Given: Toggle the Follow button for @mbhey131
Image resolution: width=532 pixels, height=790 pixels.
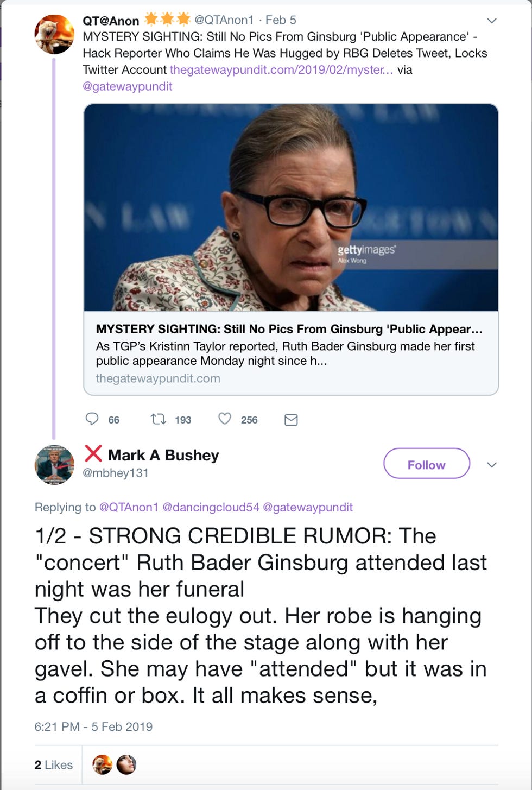Looking at the screenshot, I should [427, 464].
